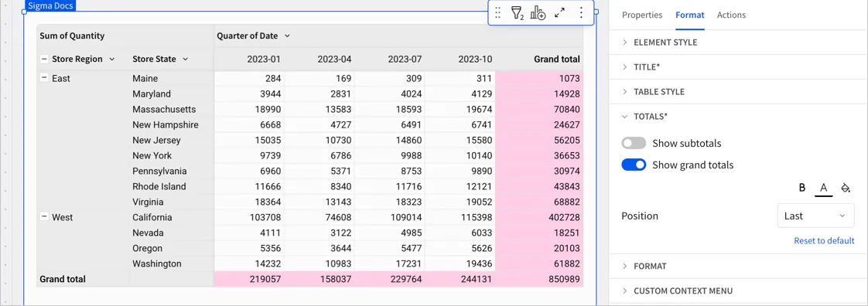The width and height of the screenshot is (868, 306).
Task: Collapse the TOTALS section
Action: [x=739, y=117]
